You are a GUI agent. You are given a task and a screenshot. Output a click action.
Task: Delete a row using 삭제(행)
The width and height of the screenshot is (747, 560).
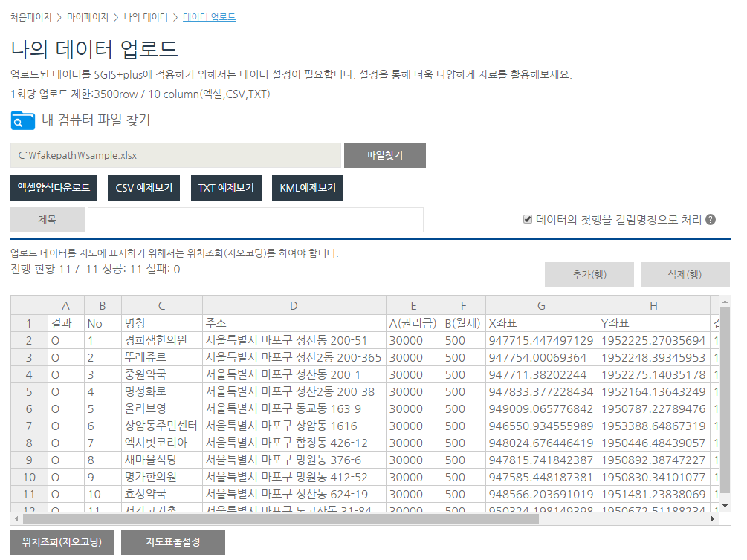(685, 274)
